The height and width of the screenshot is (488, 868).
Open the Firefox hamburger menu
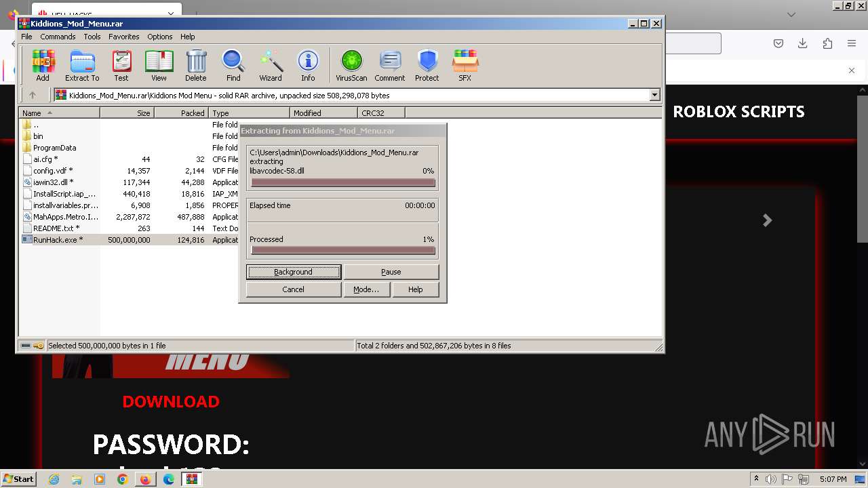852,43
